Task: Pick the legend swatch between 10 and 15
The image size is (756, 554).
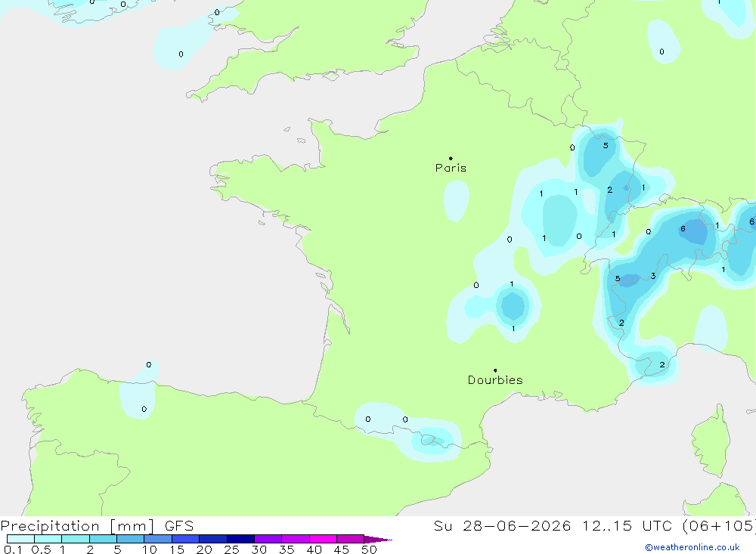Action: click(x=158, y=539)
